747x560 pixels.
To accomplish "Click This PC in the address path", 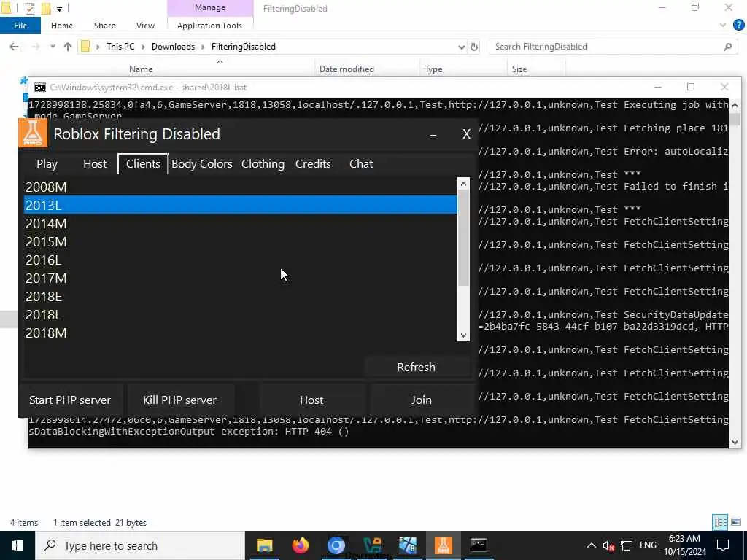I will pos(120,47).
